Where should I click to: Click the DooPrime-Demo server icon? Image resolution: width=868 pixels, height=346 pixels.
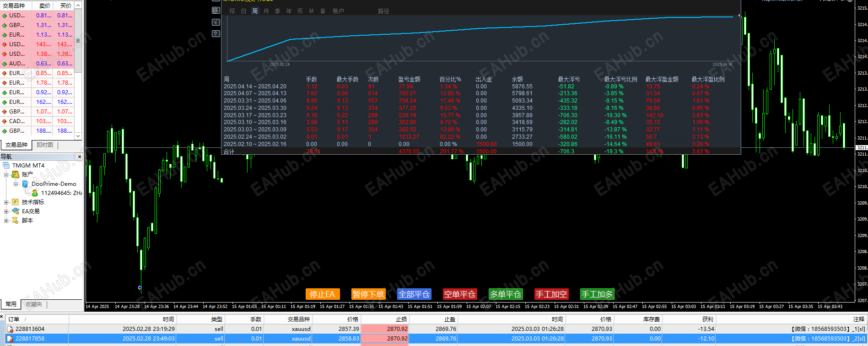25,184
